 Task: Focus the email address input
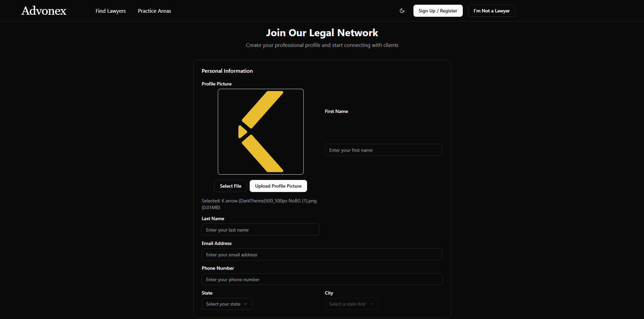pyautogui.click(x=322, y=254)
